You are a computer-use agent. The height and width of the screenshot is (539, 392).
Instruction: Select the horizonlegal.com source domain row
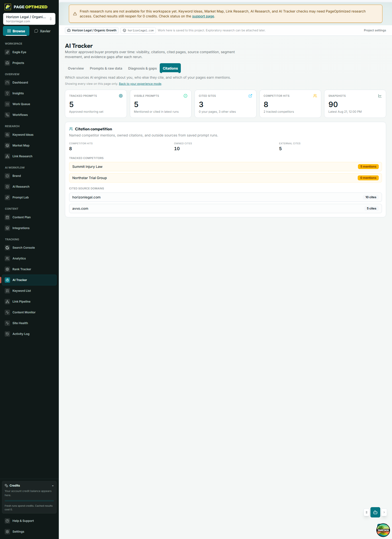(225, 197)
